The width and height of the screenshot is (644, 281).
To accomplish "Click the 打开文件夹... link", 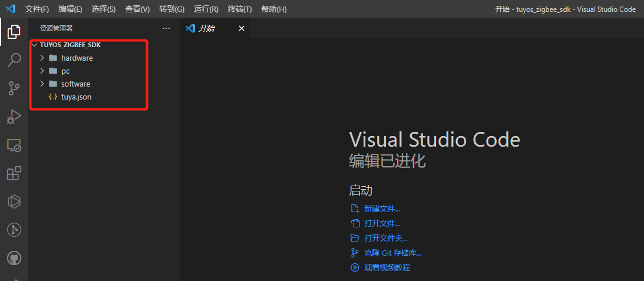I will pyautogui.click(x=386, y=238).
